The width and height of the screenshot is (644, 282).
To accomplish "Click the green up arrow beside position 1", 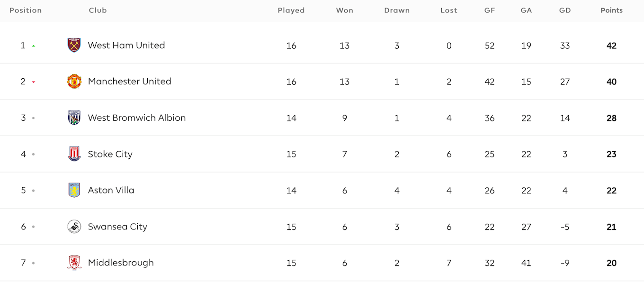I will (x=34, y=46).
